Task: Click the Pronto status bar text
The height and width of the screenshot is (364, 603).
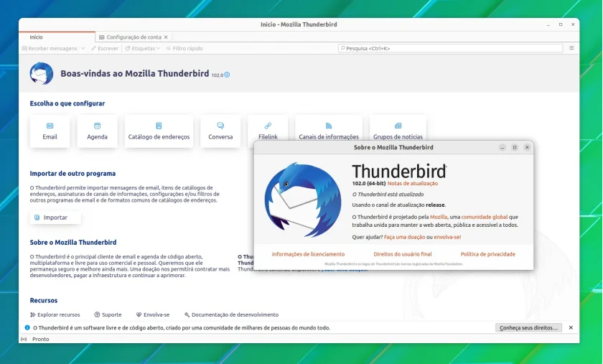Action: coord(41,339)
